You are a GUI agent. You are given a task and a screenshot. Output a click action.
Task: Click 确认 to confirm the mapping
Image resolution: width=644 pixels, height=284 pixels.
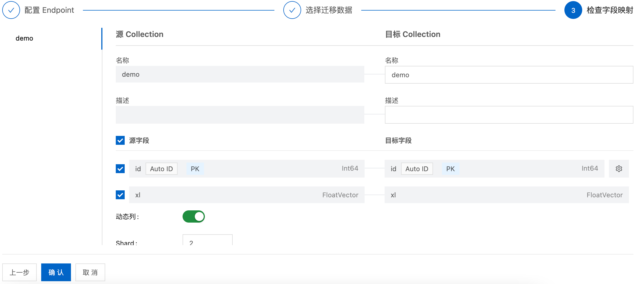tap(56, 272)
